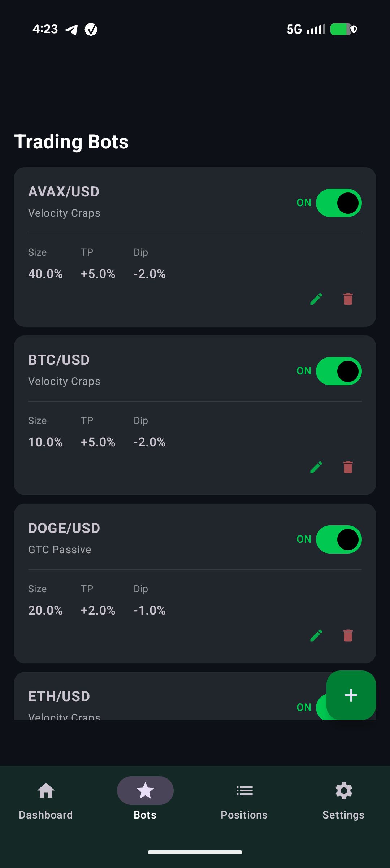Remove the DOGE/USD bot via trash icon
Viewport: 390px width, 868px height.
click(x=348, y=635)
